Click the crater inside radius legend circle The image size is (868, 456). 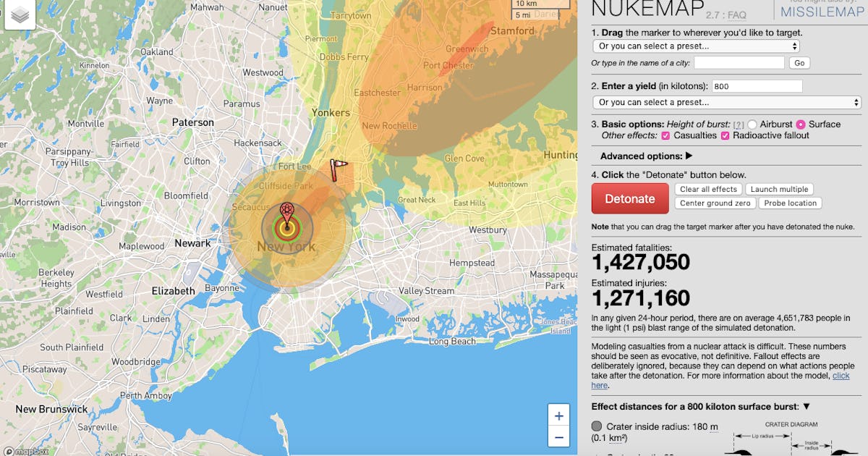pos(595,426)
